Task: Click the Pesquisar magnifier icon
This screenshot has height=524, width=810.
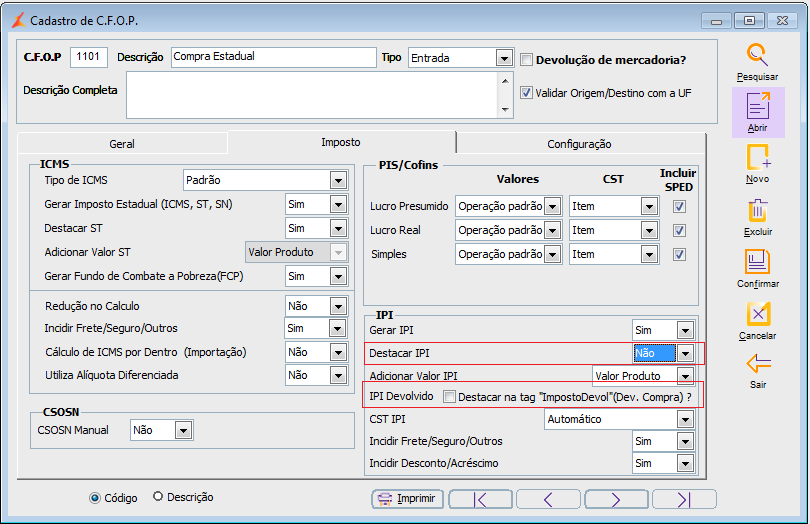Action: tap(757, 55)
